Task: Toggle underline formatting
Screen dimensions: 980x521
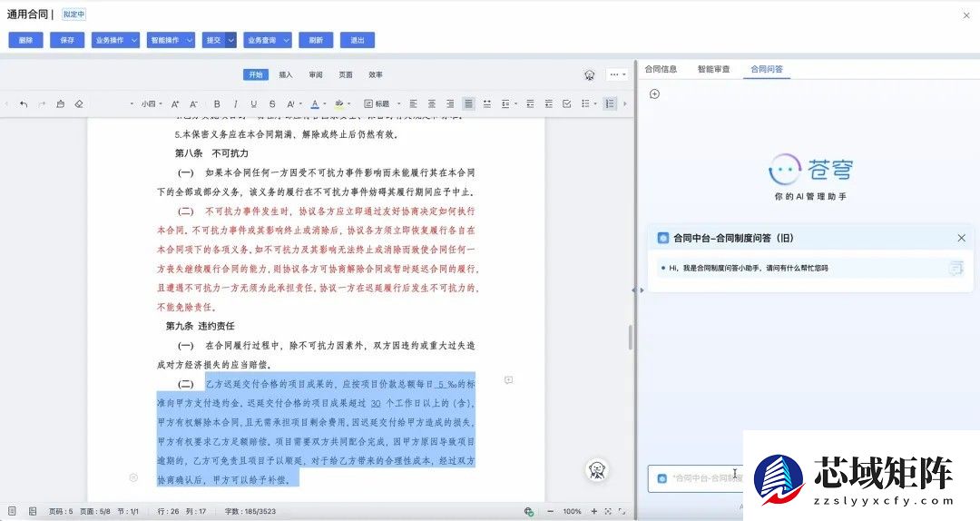Action: pyautogui.click(x=253, y=103)
